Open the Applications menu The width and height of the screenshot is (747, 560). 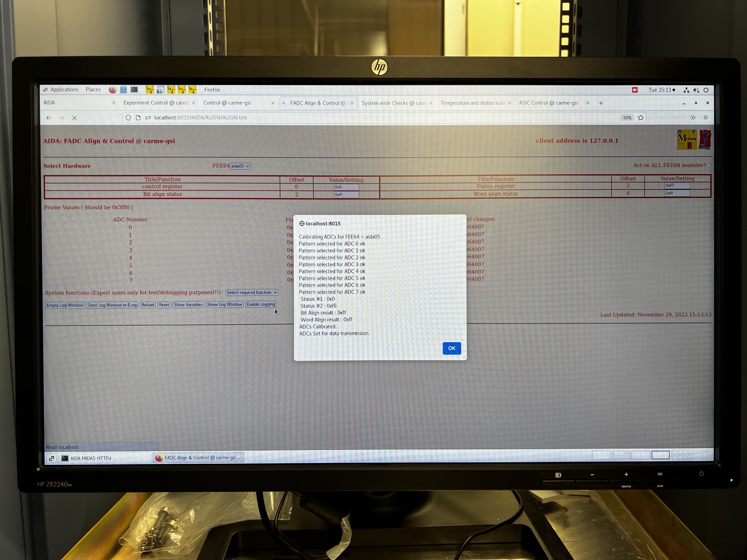pos(64,90)
